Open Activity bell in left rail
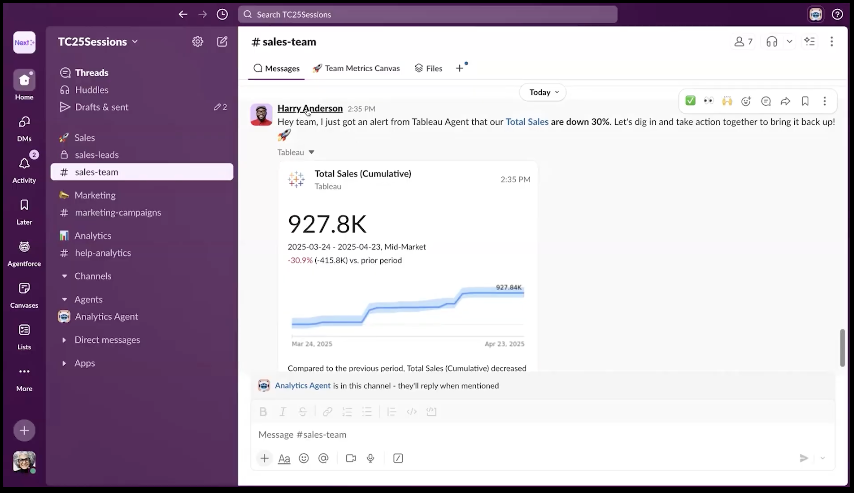 click(x=24, y=168)
